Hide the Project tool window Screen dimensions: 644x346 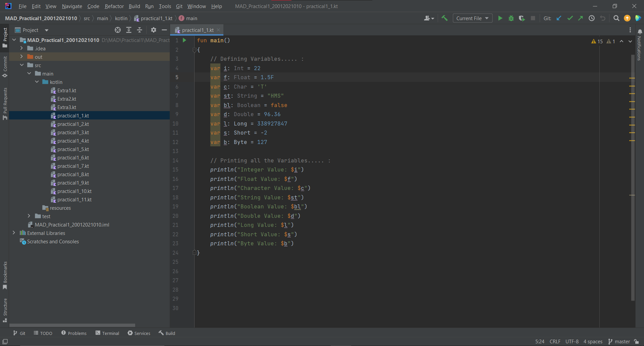pyautogui.click(x=164, y=30)
